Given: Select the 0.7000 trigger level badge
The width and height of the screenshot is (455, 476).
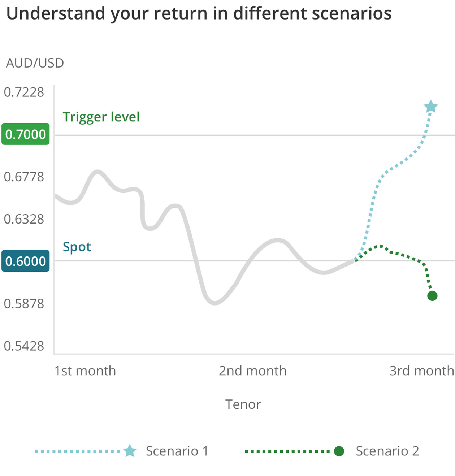Looking at the screenshot, I should pos(26,134).
